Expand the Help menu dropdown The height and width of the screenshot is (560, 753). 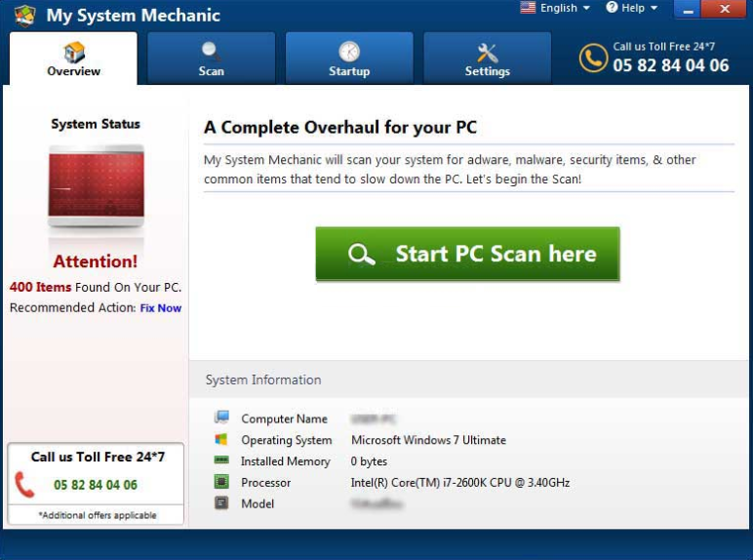point(632,9)
